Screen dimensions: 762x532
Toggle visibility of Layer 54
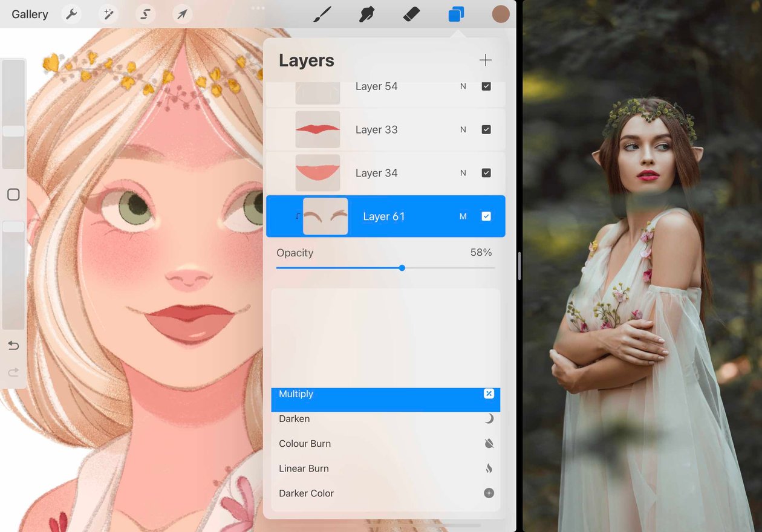point(486,86)
